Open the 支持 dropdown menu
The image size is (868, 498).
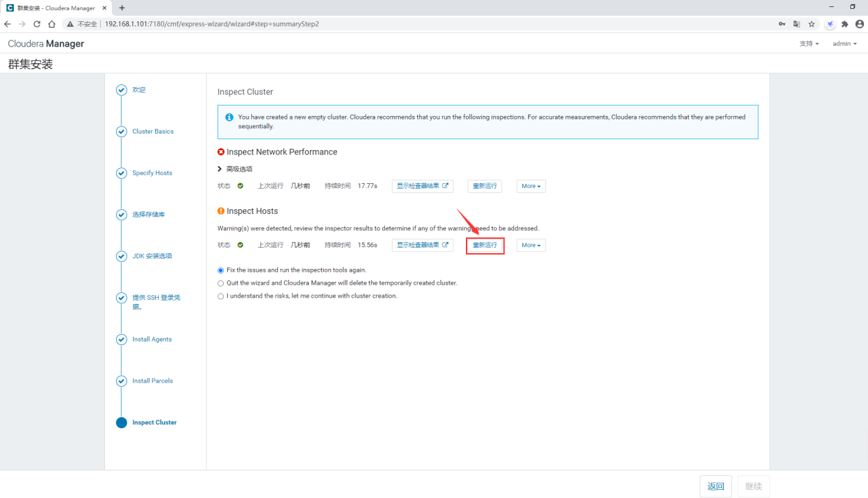point(809,43)
